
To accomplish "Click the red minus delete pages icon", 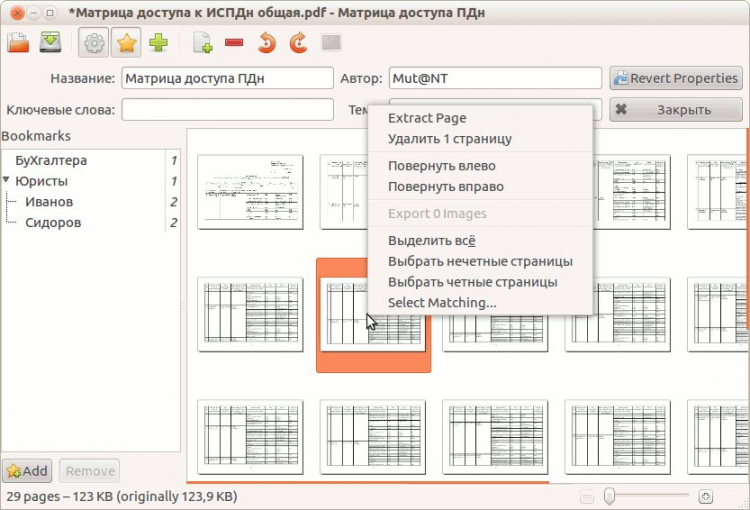I will [234, 43].
